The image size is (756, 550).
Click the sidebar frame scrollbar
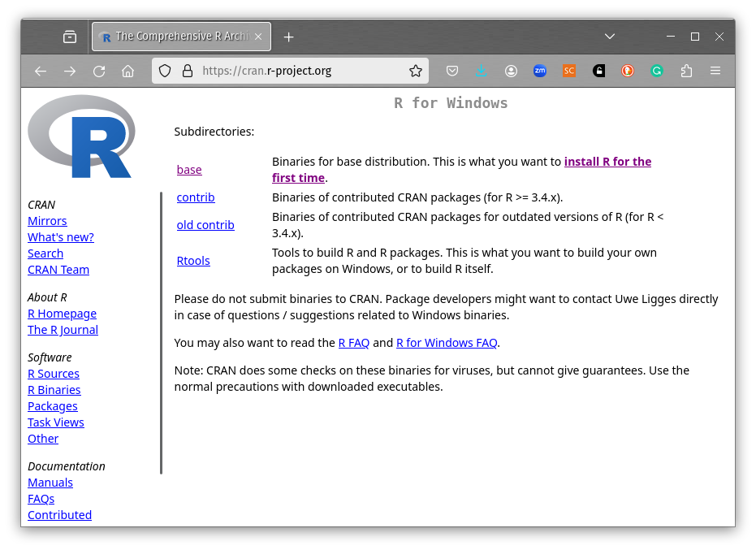(161, 333)
